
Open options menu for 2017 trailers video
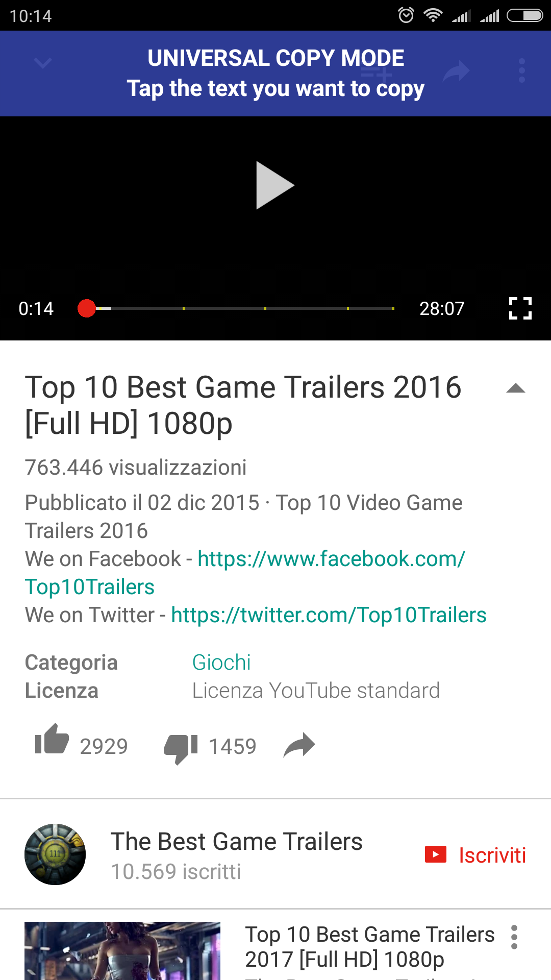(x=514, y=937)
